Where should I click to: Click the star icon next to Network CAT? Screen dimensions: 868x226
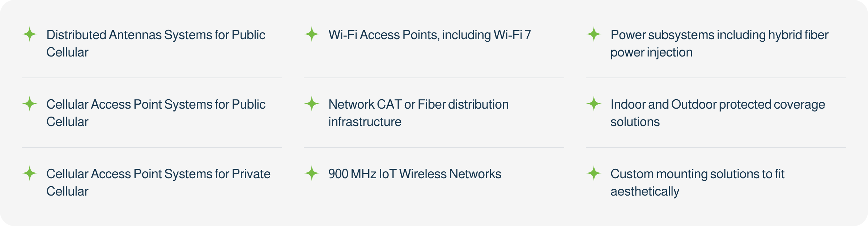312,104
